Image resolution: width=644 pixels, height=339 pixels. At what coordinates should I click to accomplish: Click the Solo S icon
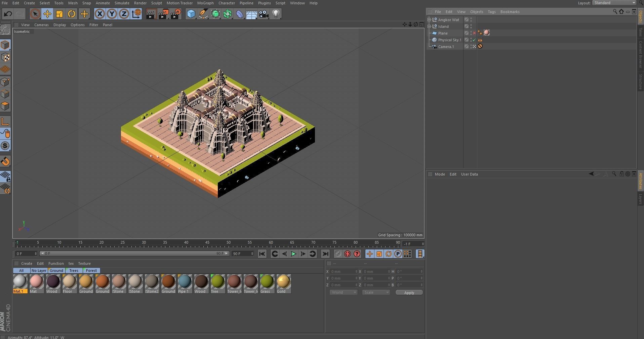tap(5, 146)
